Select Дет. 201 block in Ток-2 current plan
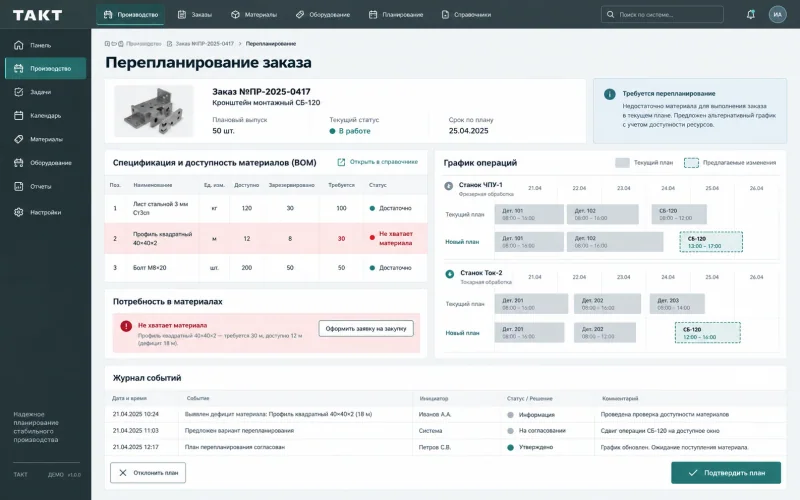Screen dimensions: 800x500 [x=531, y=304]
